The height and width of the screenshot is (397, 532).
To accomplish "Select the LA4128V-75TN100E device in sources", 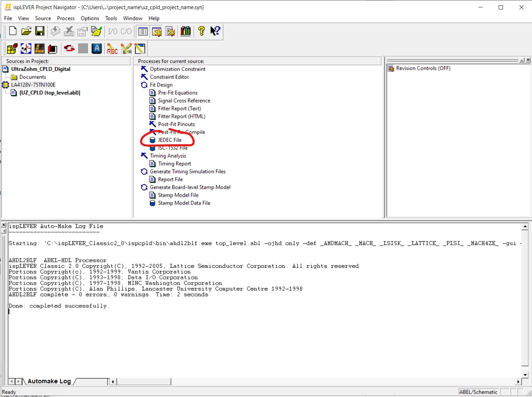I will pyautogui.click(x=33, y=85).
